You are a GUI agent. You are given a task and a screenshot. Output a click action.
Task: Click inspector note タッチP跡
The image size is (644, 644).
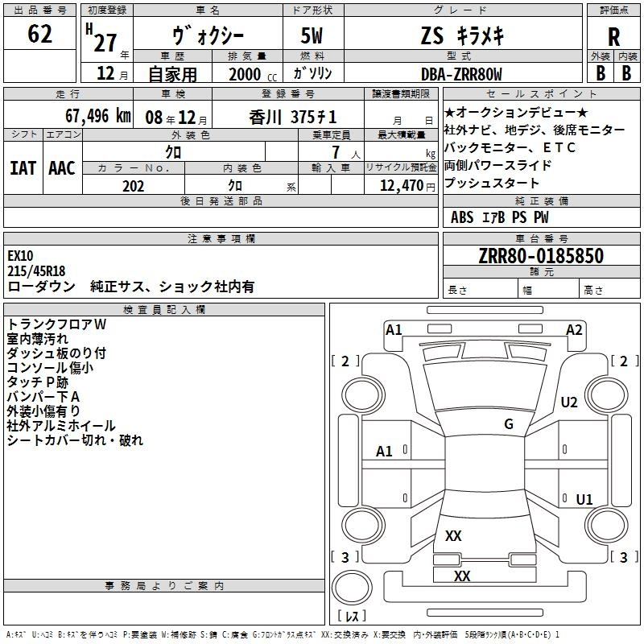(37, 382)
